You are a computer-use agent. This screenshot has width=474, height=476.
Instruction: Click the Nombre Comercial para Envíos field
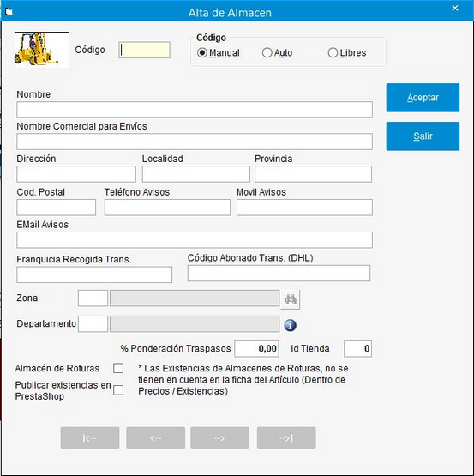pyautogui.click(x=195, y=142)
